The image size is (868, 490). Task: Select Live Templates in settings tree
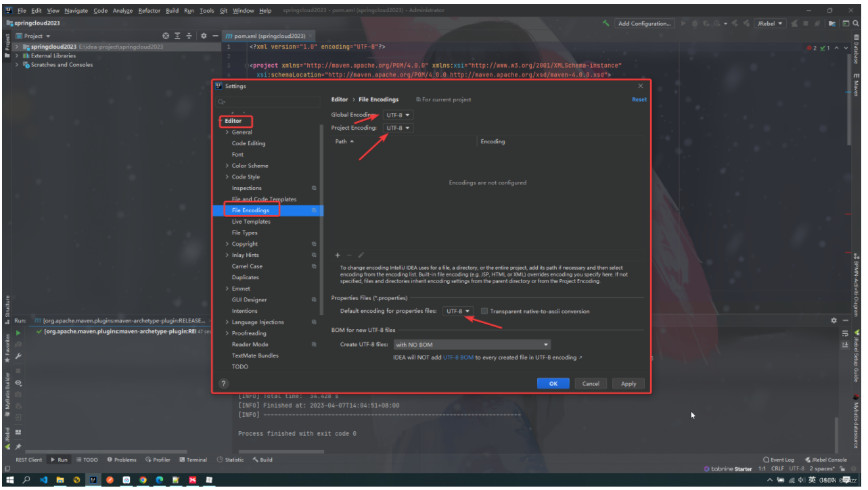pyautogui.click(x=251, y=222)
